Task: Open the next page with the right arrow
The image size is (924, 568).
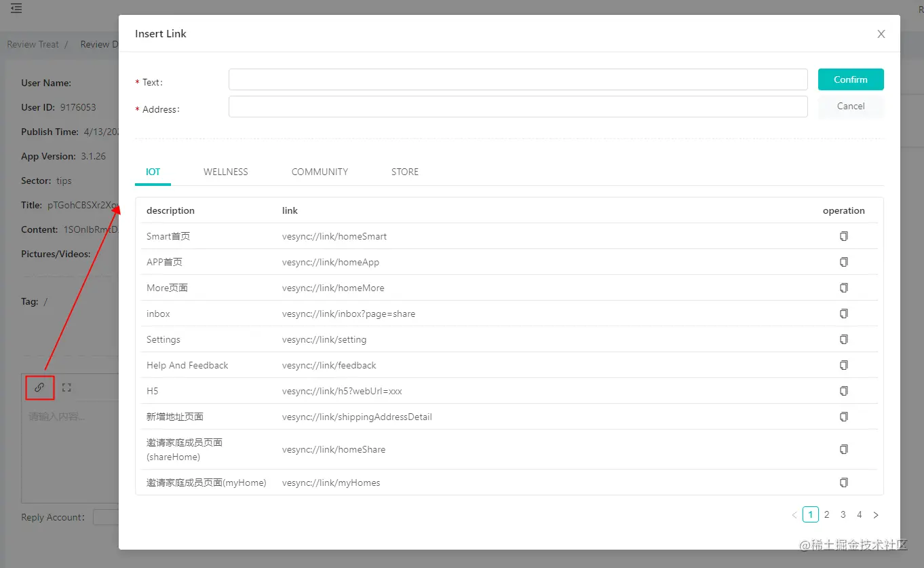Action: (x=875, y=514)
